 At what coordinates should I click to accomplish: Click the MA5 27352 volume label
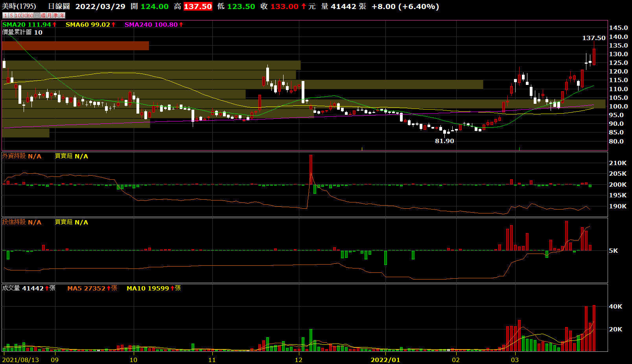(92, 288)
